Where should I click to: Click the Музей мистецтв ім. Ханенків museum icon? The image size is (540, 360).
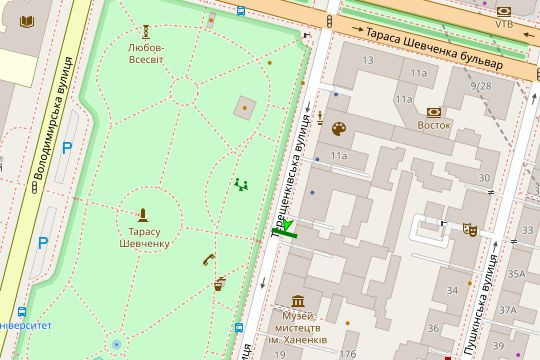[x=298, y=301]
